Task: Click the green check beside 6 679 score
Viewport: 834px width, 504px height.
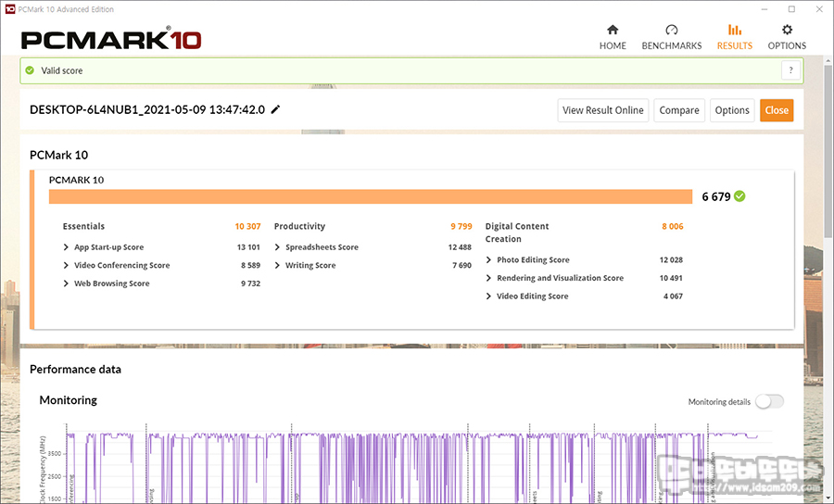Action: (x=739, y=196)
